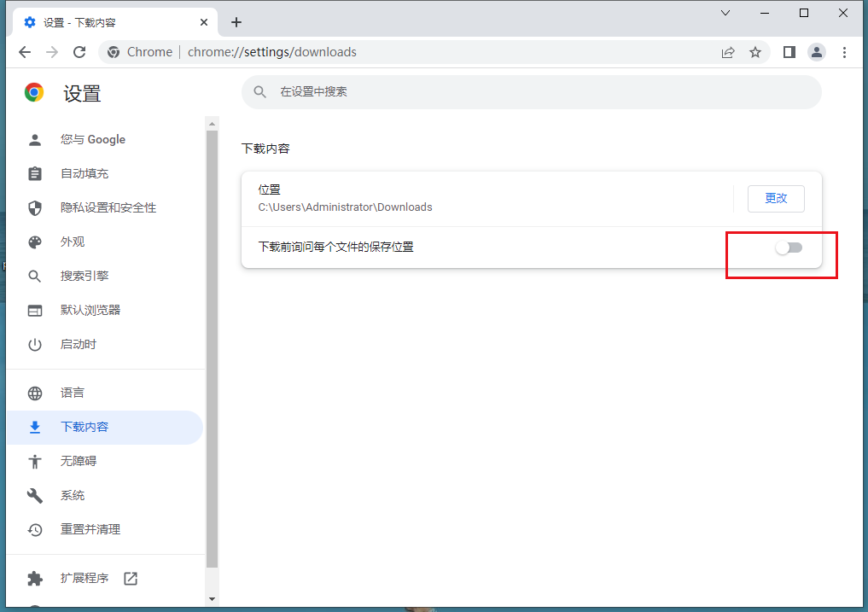Bookmark this page with the star icon

755,52
